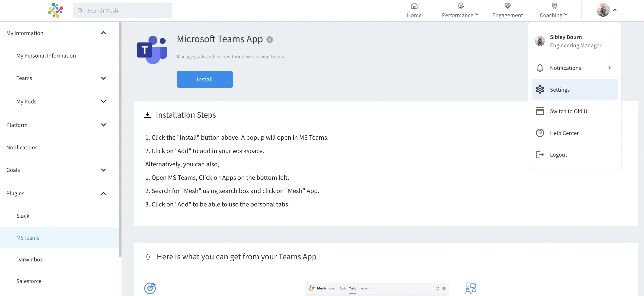Expand the My Pods sidebar item
Viewport: 644px width, 296px height.
[x=103, y=102]
